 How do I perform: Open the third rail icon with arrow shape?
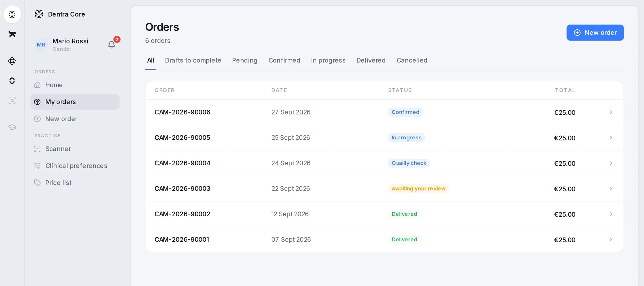point(12,61)
